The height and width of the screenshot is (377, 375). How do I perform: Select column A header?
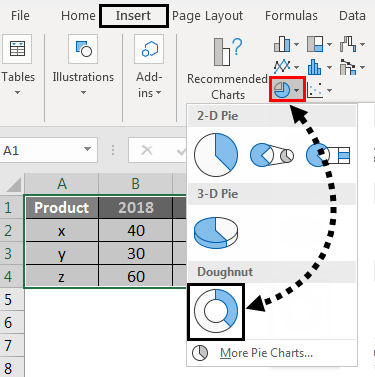pyautogui.click(x=62, y=184)
